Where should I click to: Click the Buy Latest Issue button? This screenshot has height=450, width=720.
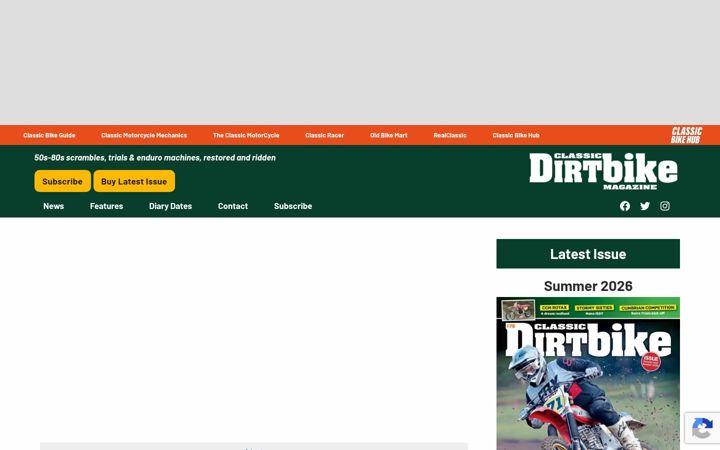click(x=134, y=181)
